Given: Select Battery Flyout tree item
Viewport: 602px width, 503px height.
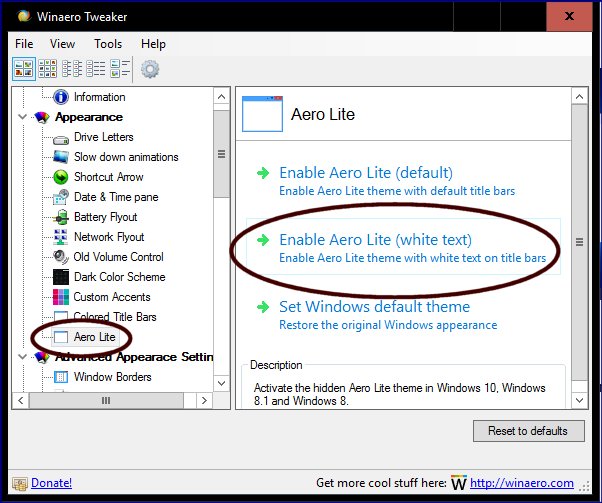Looking at the screenshot, I should pyautogui.click(x=105, y=217).
